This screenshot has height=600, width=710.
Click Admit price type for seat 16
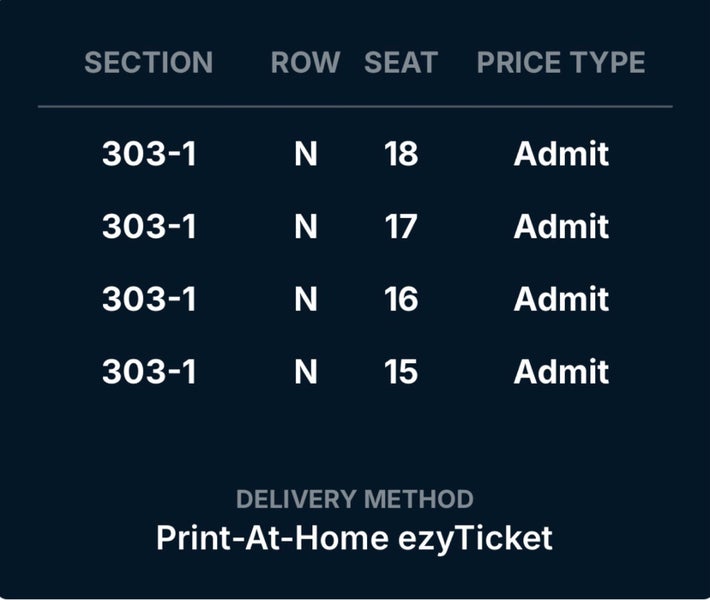561,299
